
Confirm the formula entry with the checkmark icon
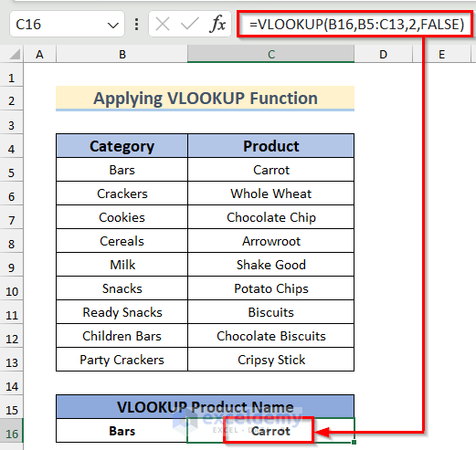(190, 24)
